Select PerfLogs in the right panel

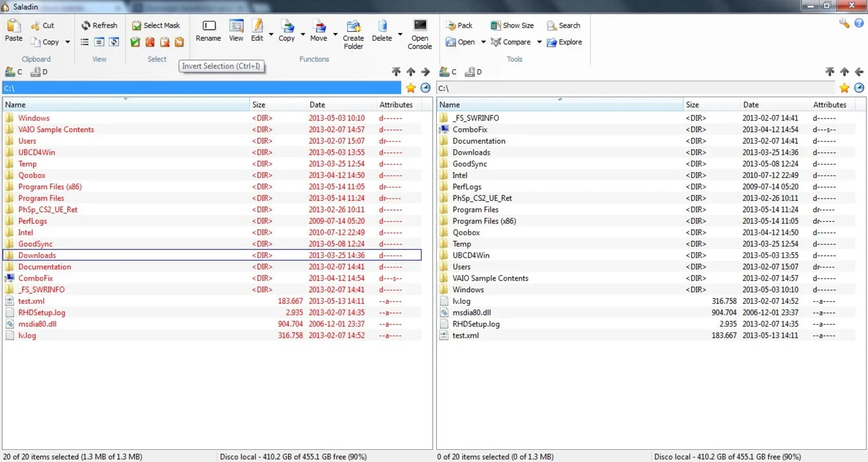646,187
